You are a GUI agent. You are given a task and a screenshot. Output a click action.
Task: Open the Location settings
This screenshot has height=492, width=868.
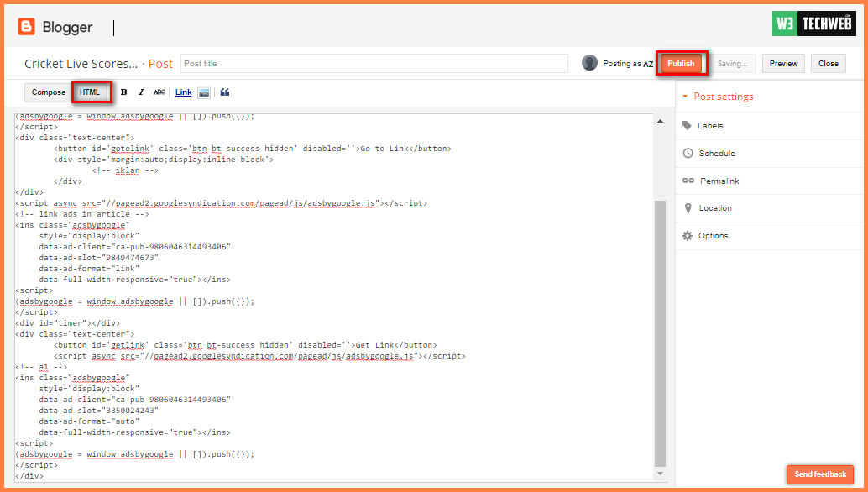tap(714, 208)
